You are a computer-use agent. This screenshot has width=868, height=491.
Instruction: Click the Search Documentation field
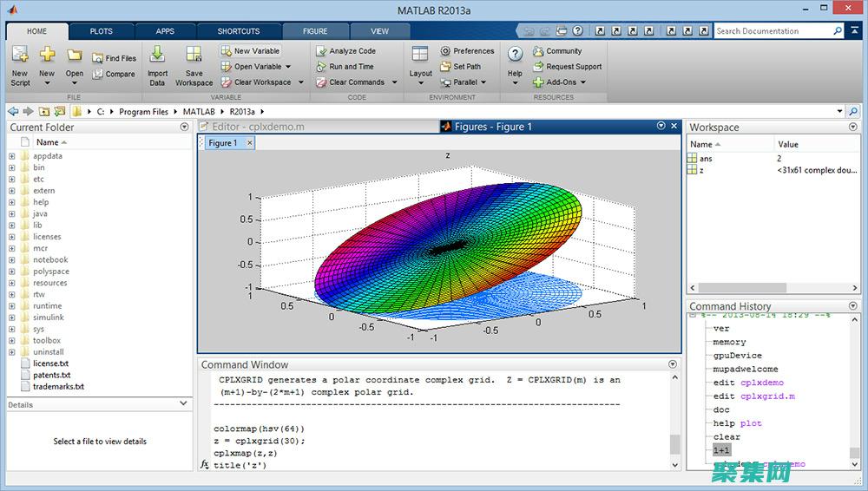(x=773, y=31)
